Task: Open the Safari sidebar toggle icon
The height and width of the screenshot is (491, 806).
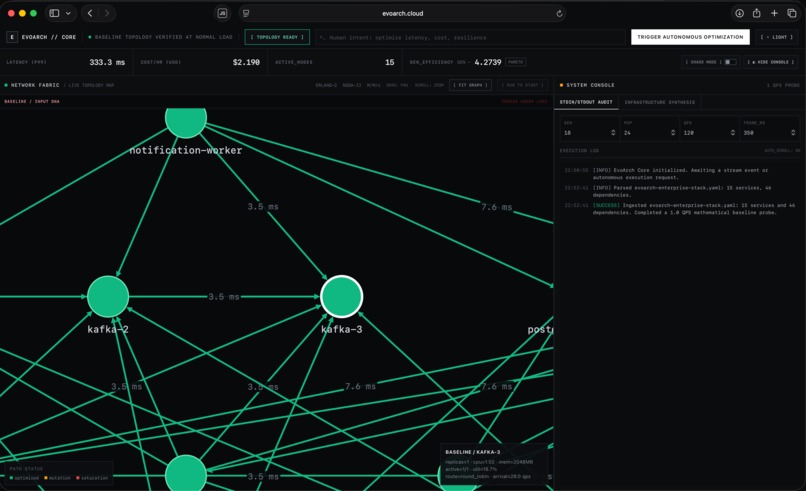Action: click(54, 13)
